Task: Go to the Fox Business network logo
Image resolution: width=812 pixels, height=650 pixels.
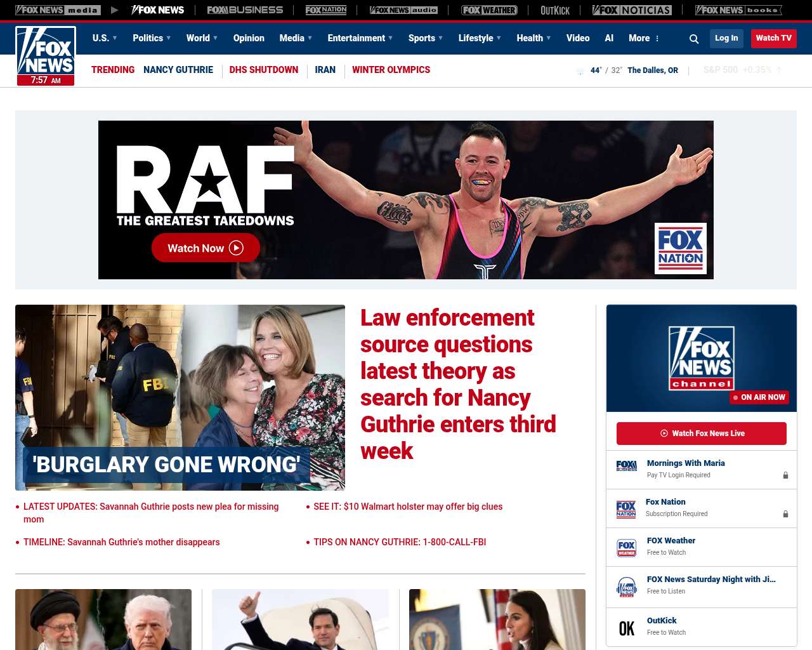Action: pos(245,10)
